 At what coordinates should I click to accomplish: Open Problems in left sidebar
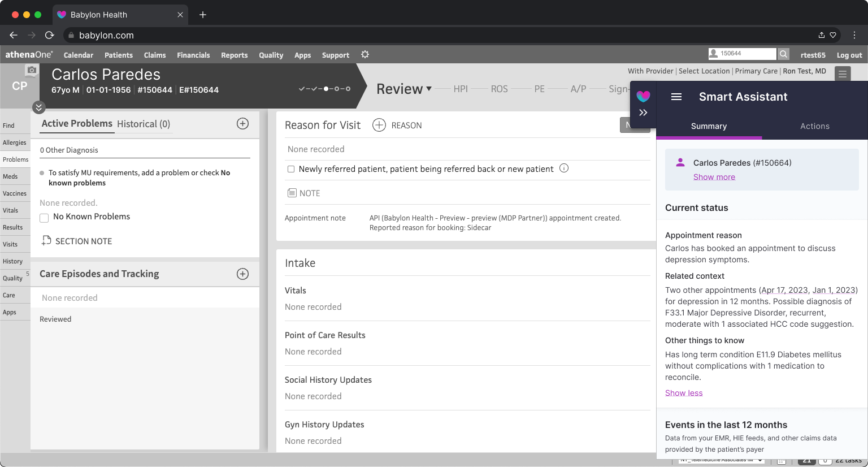(15, 159)
